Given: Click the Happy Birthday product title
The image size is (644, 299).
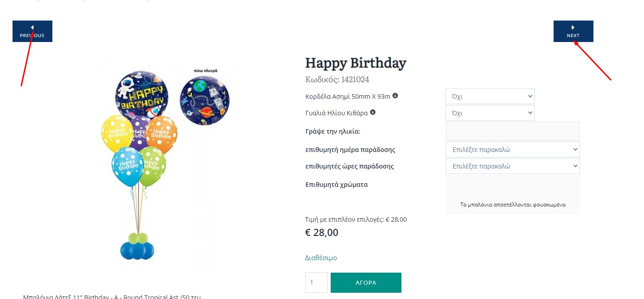Looking at the screenshot, I should pos(355,63).
